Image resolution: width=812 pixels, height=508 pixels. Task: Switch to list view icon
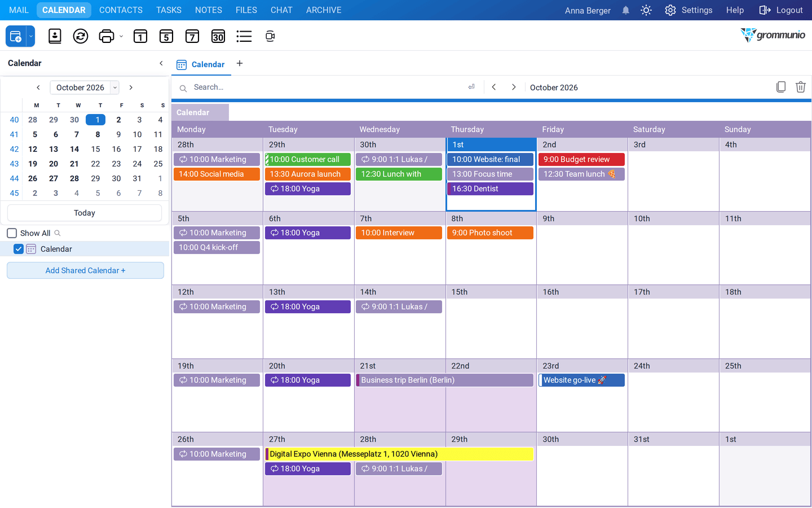point(244,36)
